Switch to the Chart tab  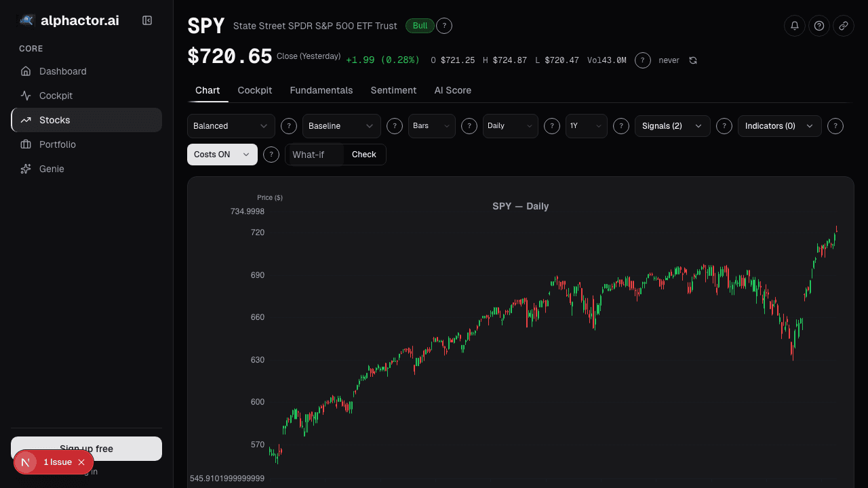208,90
